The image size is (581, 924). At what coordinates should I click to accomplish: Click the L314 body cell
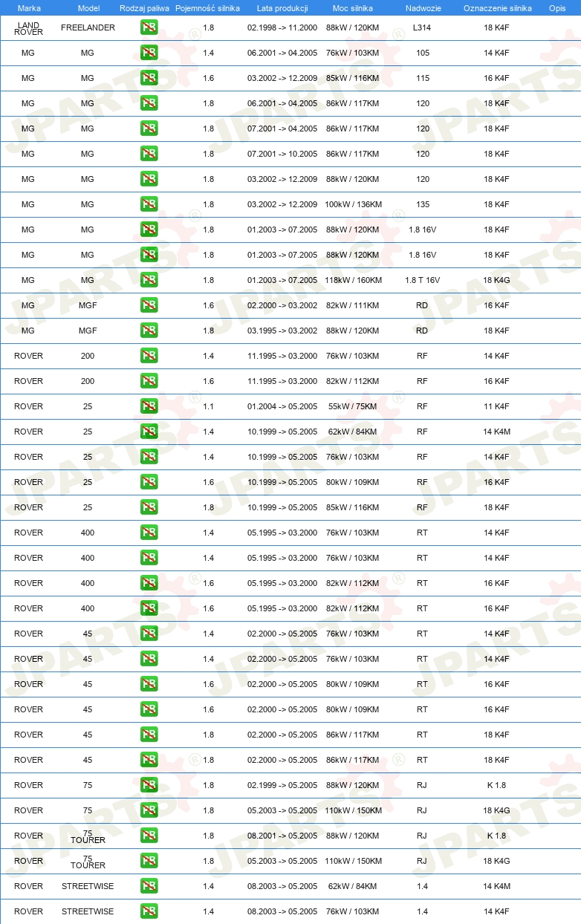(x=422, y=27)
